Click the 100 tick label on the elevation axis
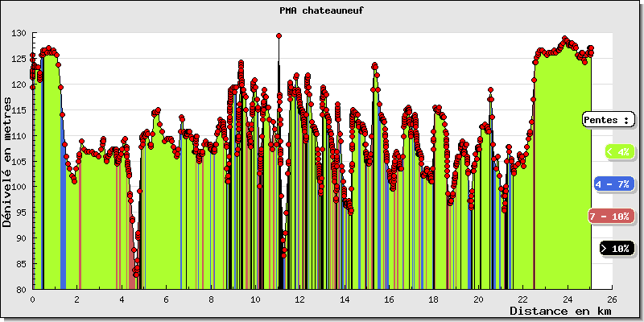The width and height of the screenshot is (644, 322). click(19, 187)
